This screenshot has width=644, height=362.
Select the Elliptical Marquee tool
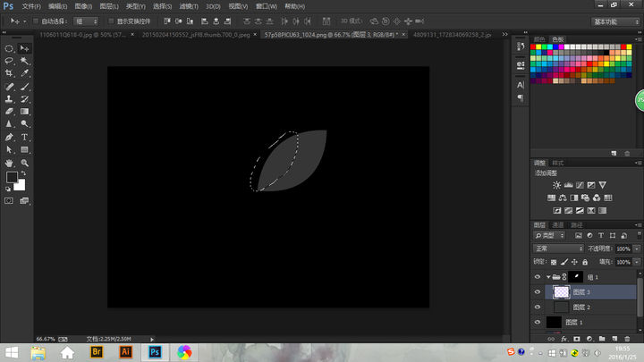click(9, 48)
